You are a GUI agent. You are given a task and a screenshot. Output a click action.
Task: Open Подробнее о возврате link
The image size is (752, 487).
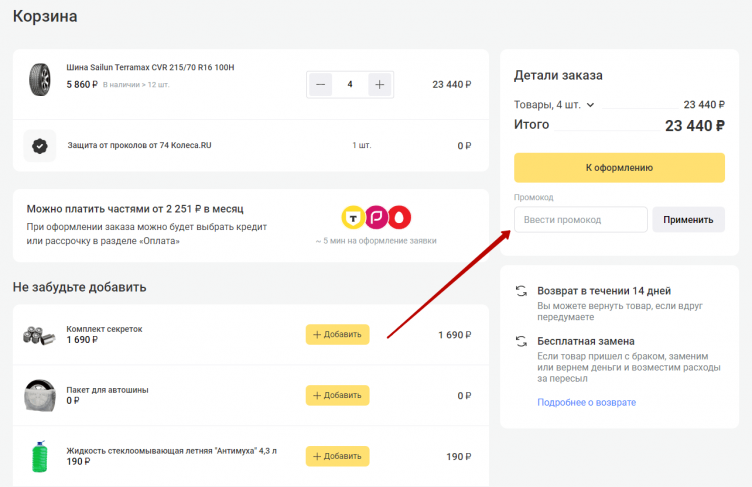click(x=587, y=402)
